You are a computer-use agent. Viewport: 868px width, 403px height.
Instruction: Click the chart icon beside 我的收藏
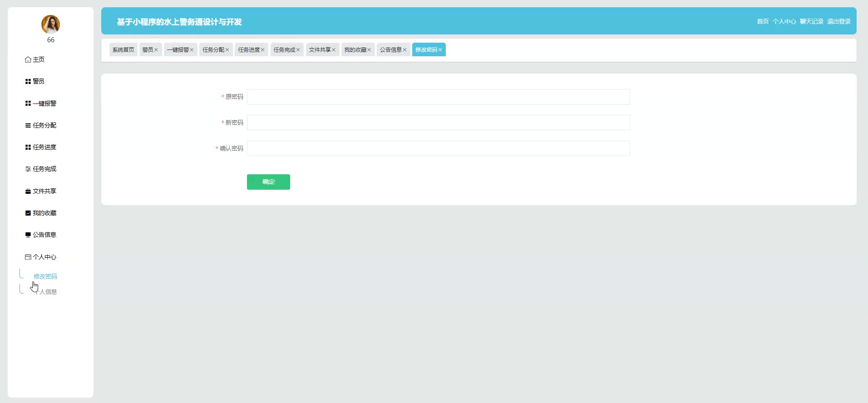tap(28, 213)
